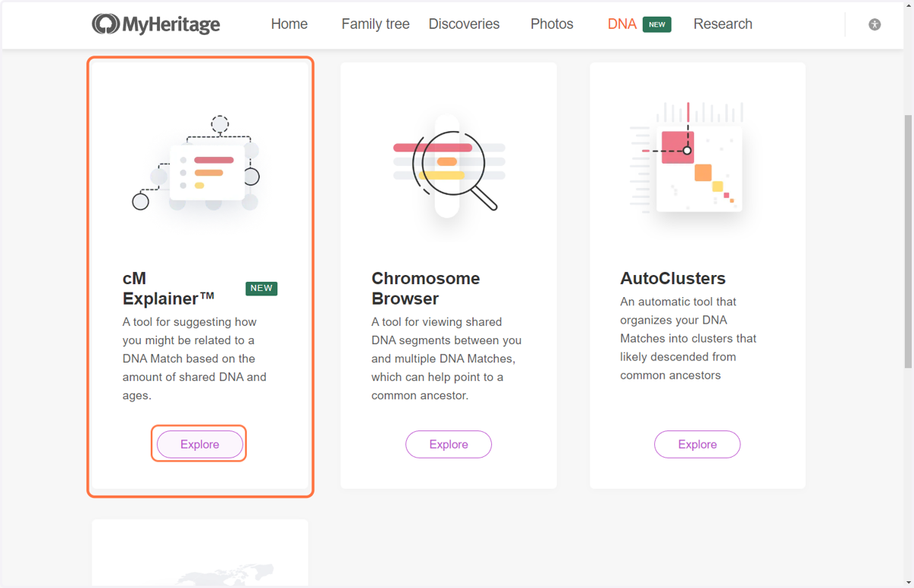Explore the cM Explainer tool
This screenshot has height=588, width=914.
tap(200, 444)
